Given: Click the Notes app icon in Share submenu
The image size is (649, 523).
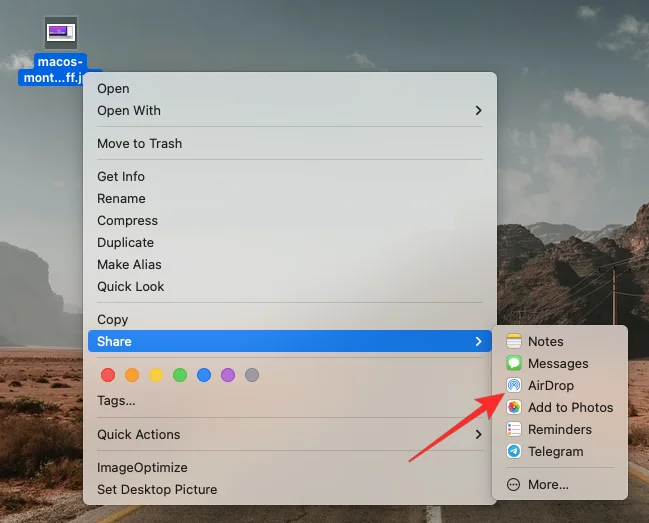Looking at the screenshot, I should (513, 342).
